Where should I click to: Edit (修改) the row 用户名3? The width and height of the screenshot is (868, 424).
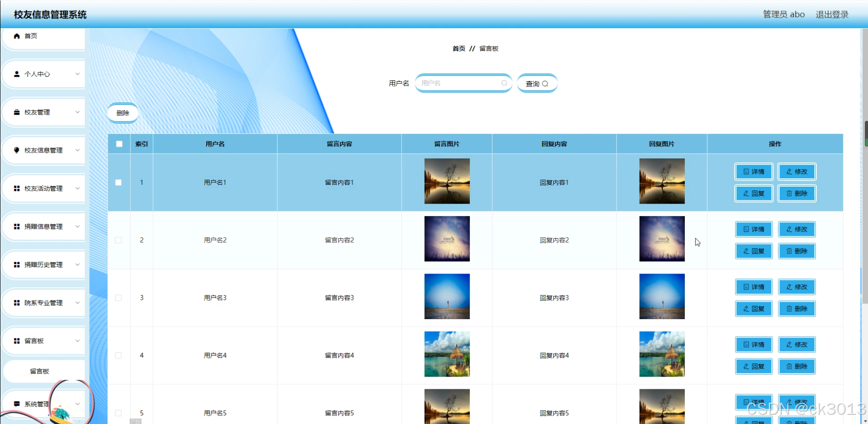pos(797,287)
